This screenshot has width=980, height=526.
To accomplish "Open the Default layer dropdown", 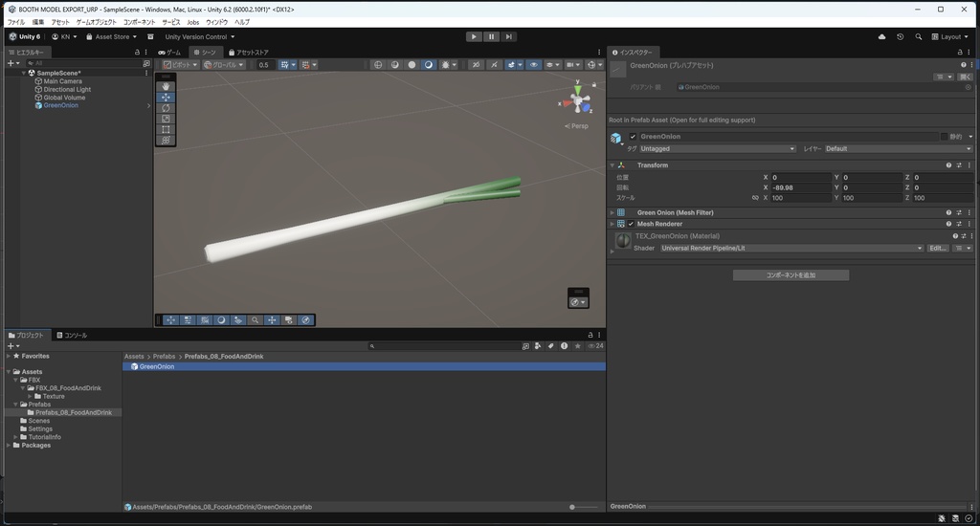I will click(x=899, y=148).
